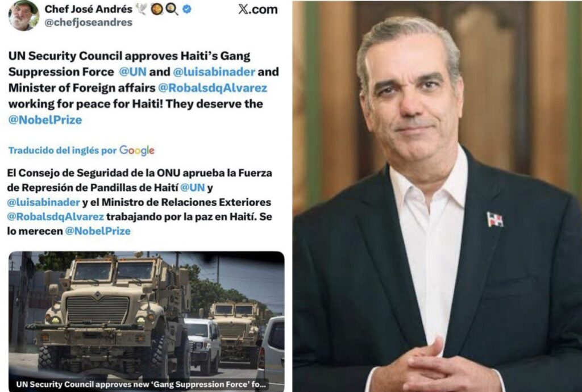Open the @UN mention in English tweet
Image resolution: width=582 pixels, height=392 pixels.
(x=133, y=72)
